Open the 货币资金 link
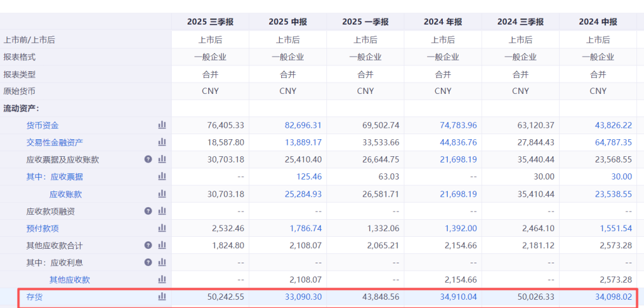Image resolution: width=644 pixels, height=308 pixels. (x=43, y=125)
